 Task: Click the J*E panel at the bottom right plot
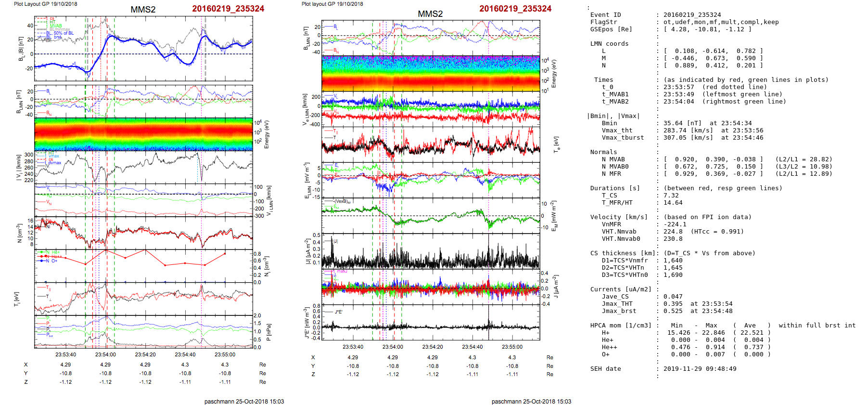[x=431, y=323]
